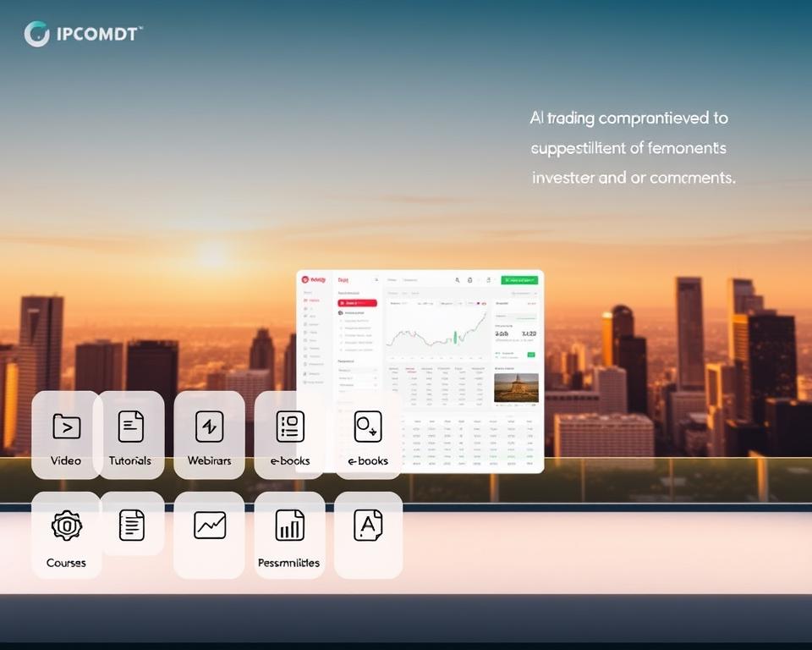The width and height of the screenshot is (812, 650).
Task: Click the Pessmnlites bar chart document icon
Action: tap(289, 526)
